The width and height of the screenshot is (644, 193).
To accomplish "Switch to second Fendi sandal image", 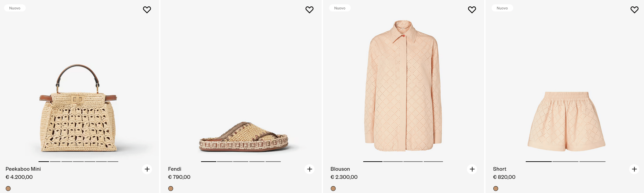I will [225, 162].
